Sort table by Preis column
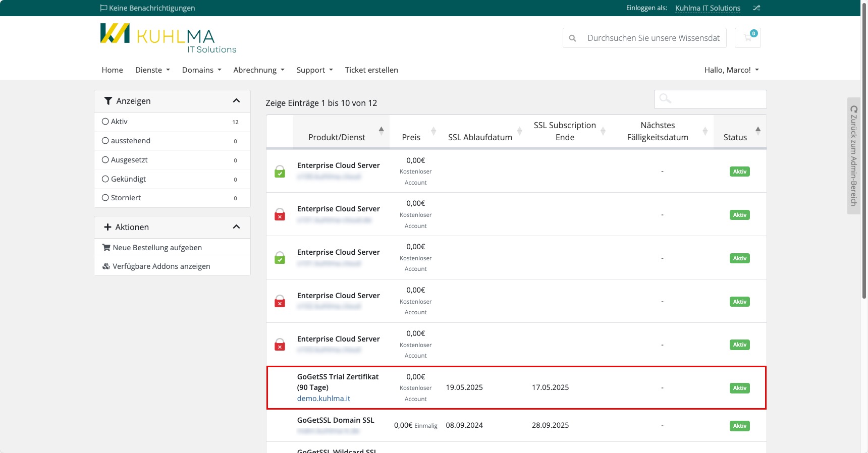Screen dimensions: 868x453 point(415,132)
